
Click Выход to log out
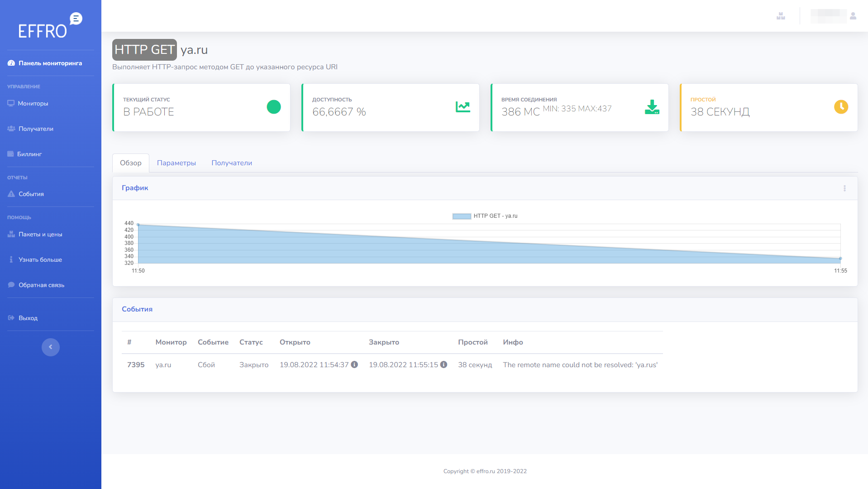28,318
